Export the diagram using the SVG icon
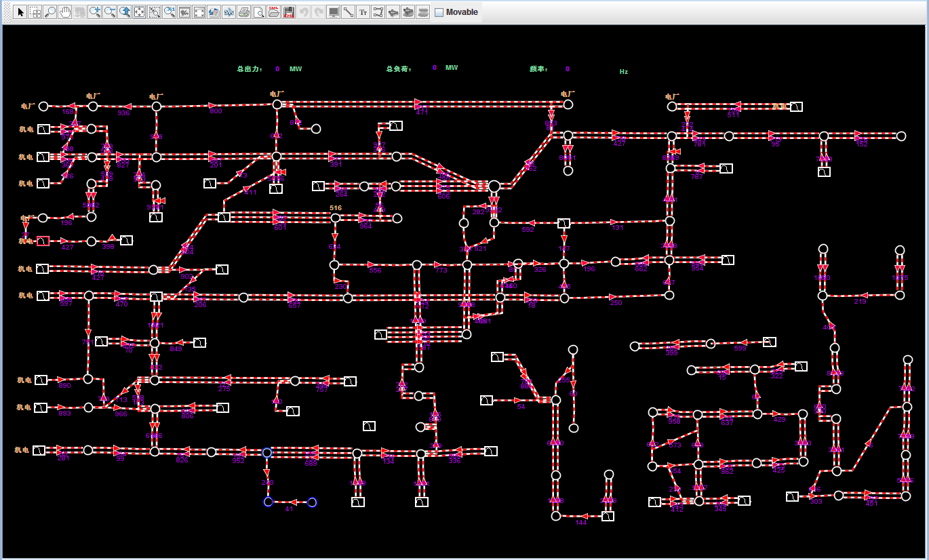Viewport: 929px width, 560px height. 229,12
